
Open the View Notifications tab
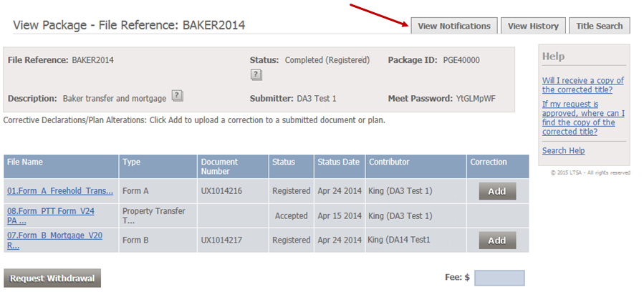(454, 26)
